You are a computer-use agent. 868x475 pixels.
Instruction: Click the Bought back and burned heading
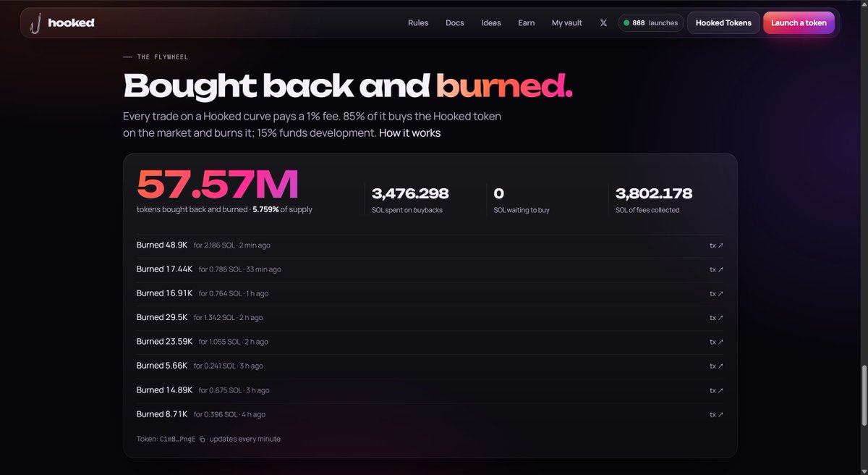pos(348,86)
